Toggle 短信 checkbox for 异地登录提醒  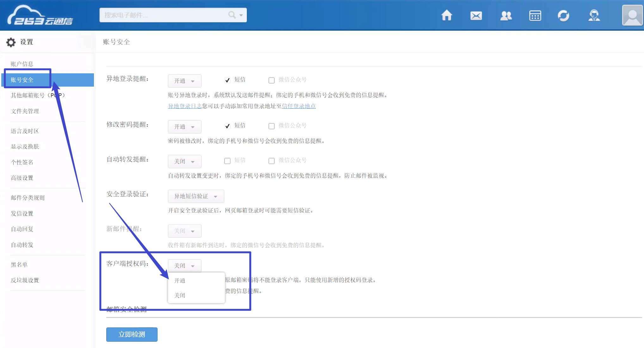click(227, 80)
